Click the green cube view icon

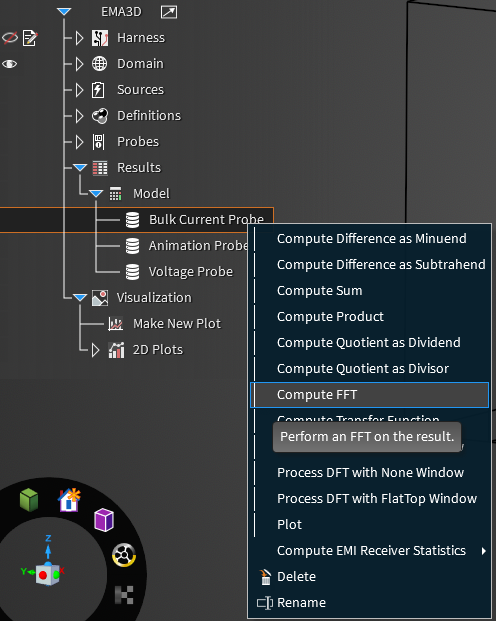pyautogui.click(x=29, y=499)
